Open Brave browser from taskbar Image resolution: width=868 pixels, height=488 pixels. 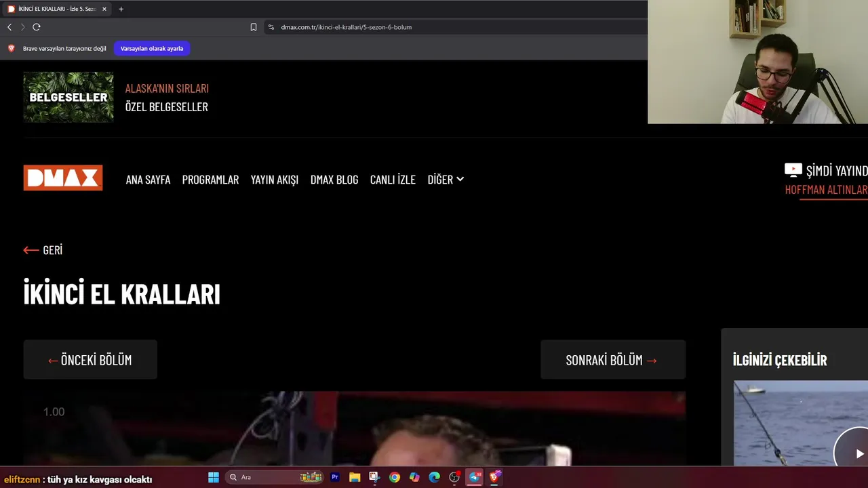(495, 477)
